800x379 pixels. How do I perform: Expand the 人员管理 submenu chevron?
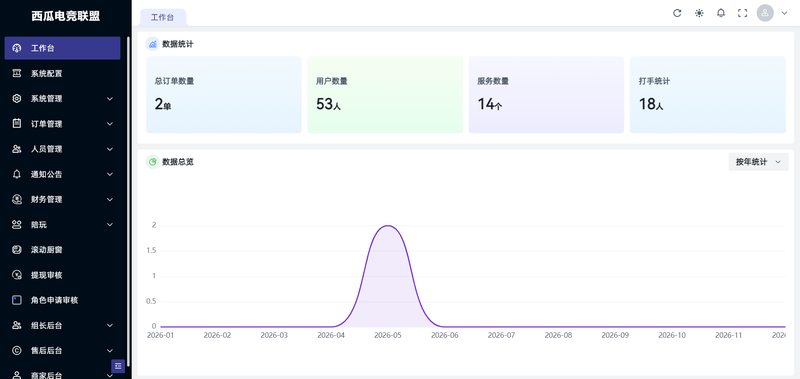click(110, 149)
